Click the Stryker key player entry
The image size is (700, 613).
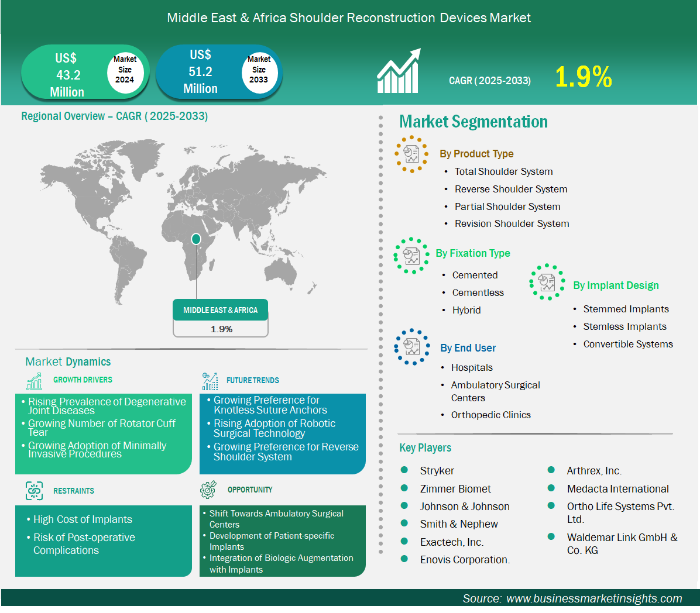tap(437, 471)
